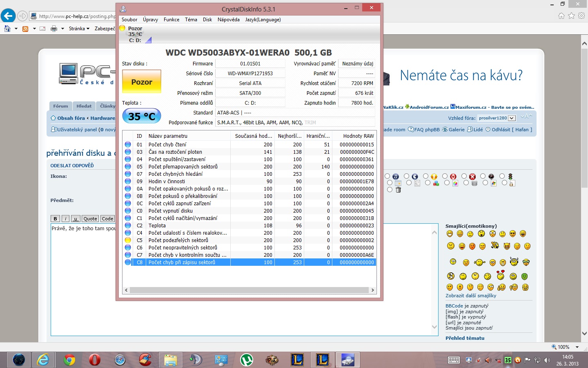Click the right arrow of SMART list horizontal scrollbar
Image resolution: width=588 pixels, height=368 pixels.
pos(372,290)
